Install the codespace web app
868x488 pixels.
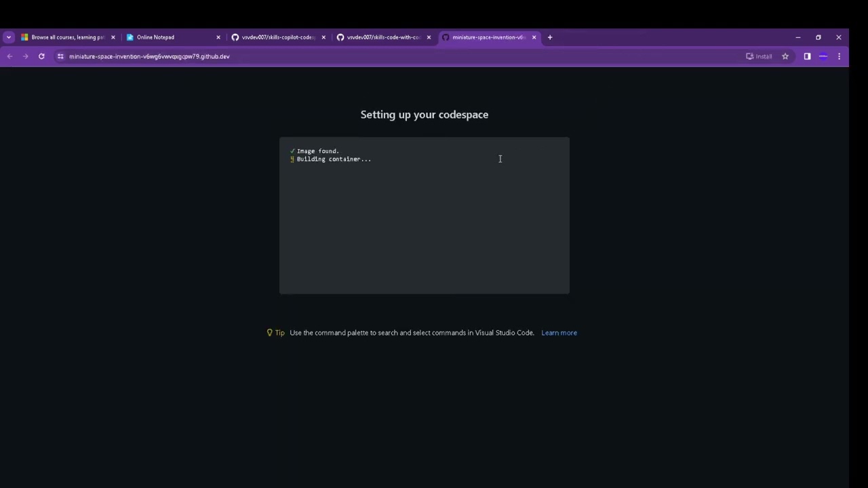tap(759, 56)
